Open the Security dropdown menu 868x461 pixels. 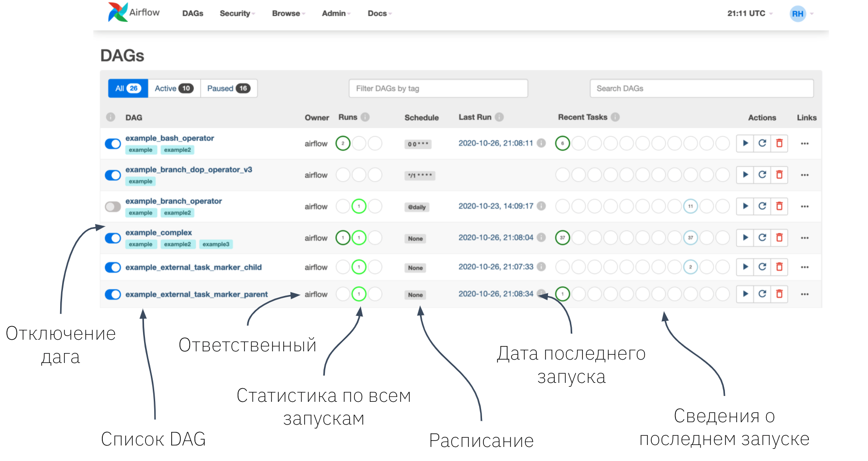[x=237, y=14]
